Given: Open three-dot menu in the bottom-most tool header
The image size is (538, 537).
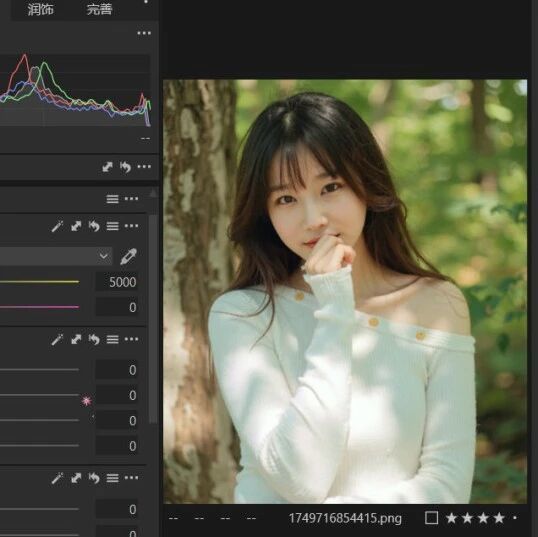Looking at the screenshot, I should 131,478.
